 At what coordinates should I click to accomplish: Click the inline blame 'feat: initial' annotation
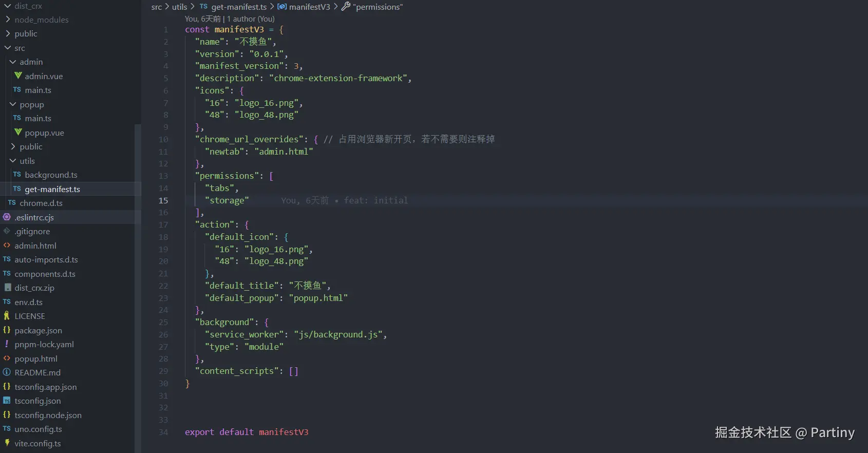[x=376, y=200]
